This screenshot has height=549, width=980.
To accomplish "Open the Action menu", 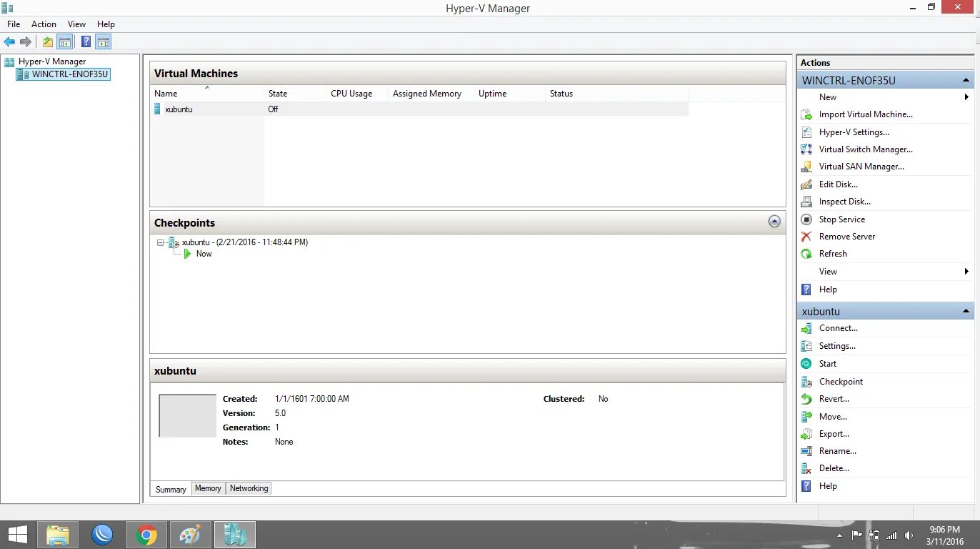I will [44, 24].
